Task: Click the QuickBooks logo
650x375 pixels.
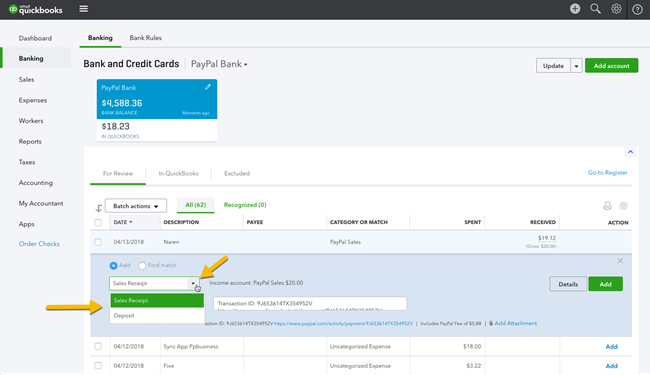Action: click(36, 9)
